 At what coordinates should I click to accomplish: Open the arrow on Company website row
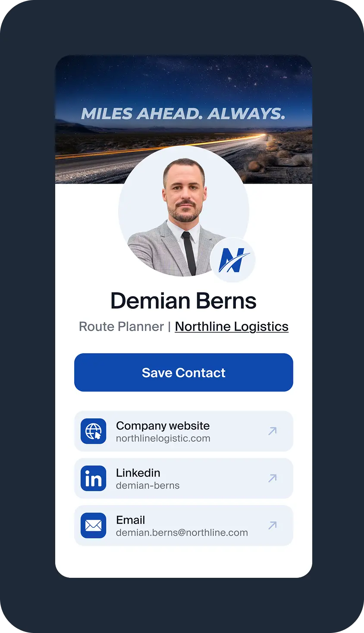point(272,431)
